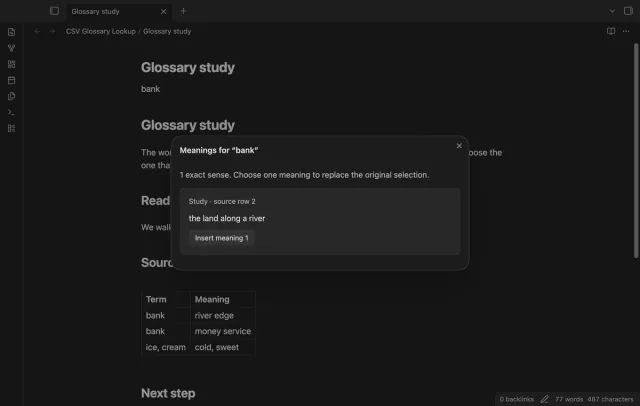Click the 'the land along a river' meaning
This screenshot has width=640, height=406.
227,218
